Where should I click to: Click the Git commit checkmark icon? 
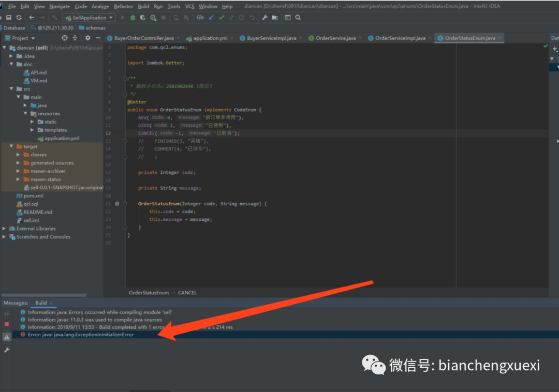222,18
